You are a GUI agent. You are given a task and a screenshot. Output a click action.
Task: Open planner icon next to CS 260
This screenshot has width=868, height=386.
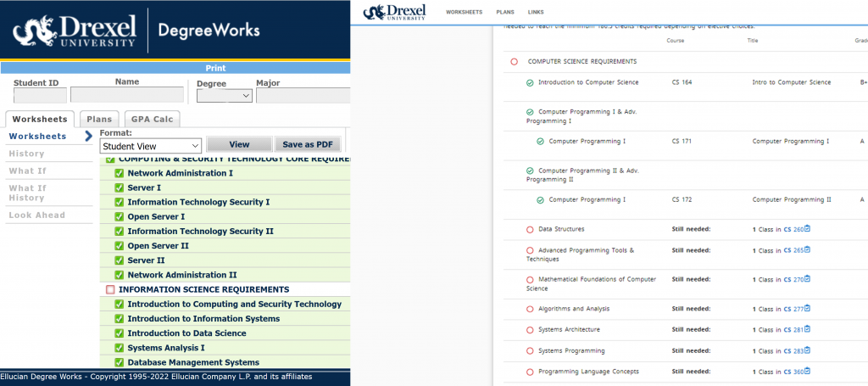[807, 229]
